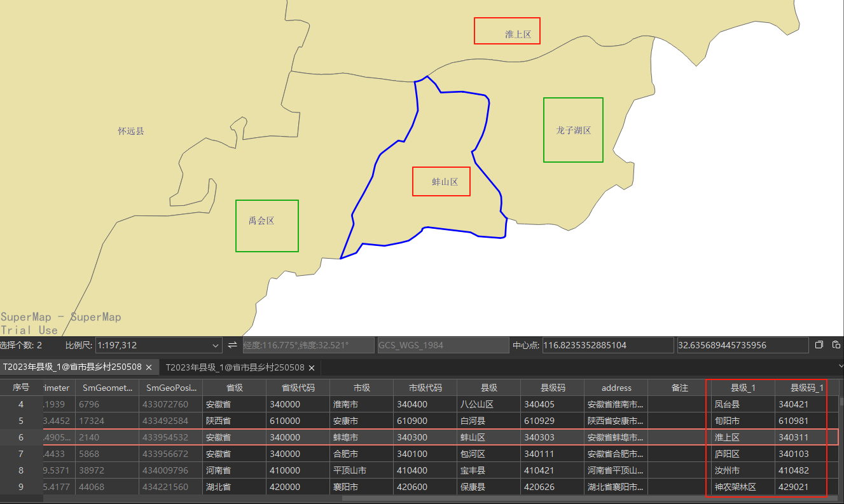Click the 340303 county code cell
The width and height of the screenshot is (844, 504).
pos(552,437)
